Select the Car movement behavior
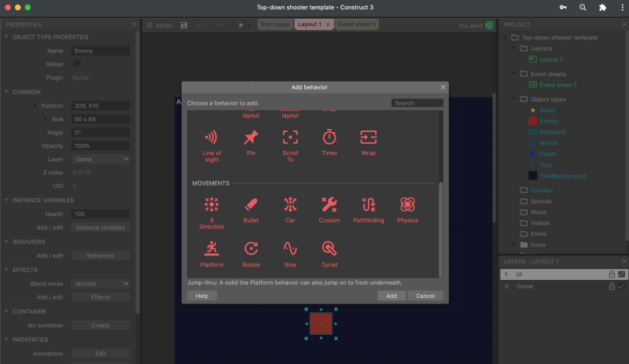Viewport: 629px width, 364px height. click(290, 210)
